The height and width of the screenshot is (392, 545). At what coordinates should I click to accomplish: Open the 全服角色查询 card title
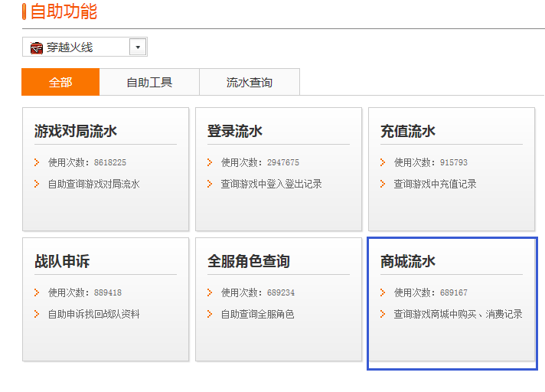(249, 261)
